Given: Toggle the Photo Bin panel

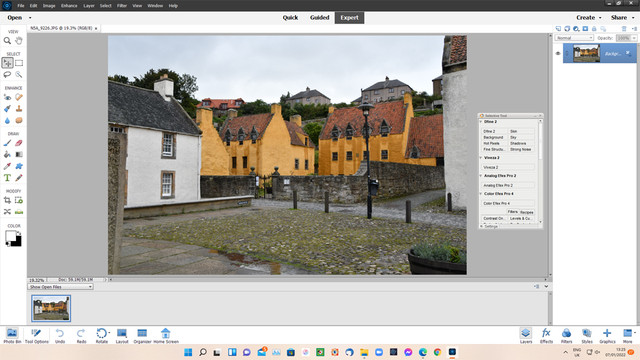Looking at the screenshot, I should pyautogui.click(x=12, y=336).
